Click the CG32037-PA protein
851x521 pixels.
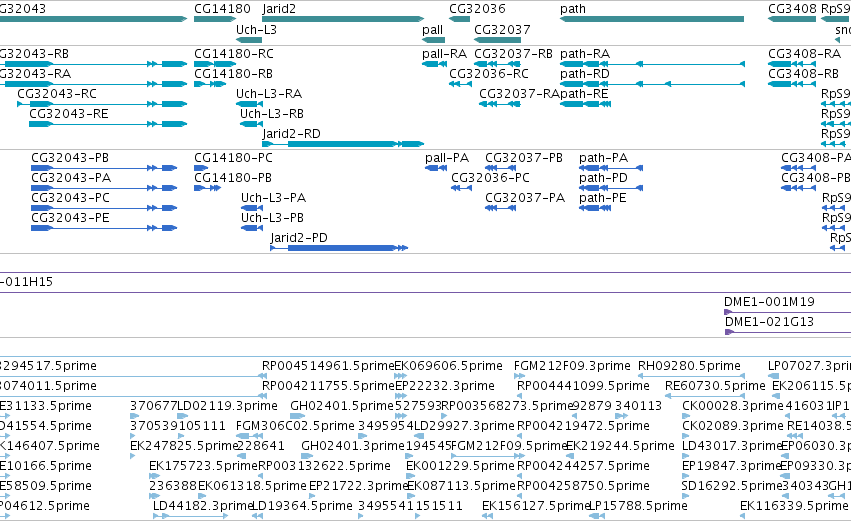525,198
